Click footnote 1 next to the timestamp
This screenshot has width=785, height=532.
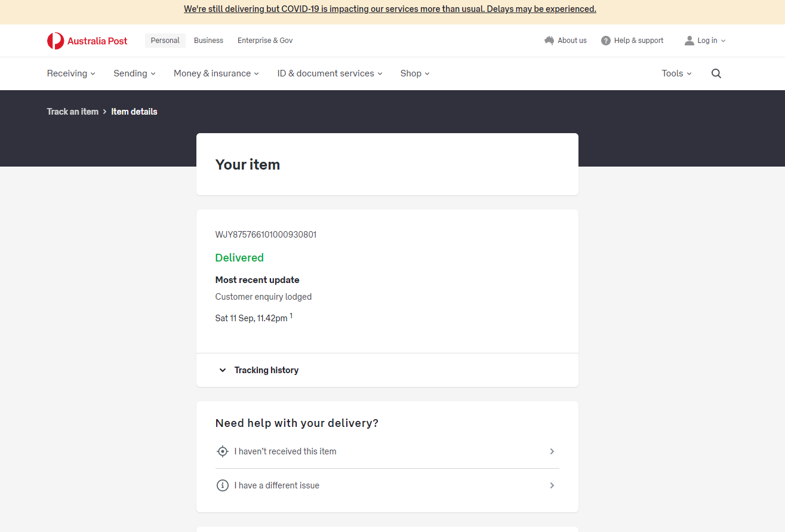[x=291, y=316]
